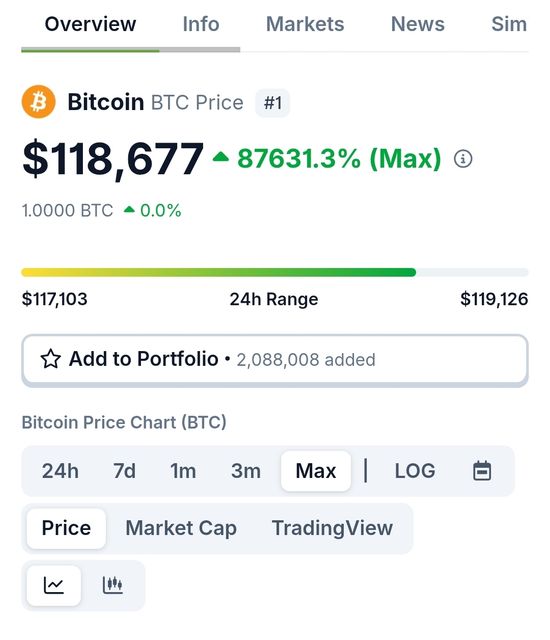Select the Price chart mode
The image size is (550, 640).
point(66,528)
